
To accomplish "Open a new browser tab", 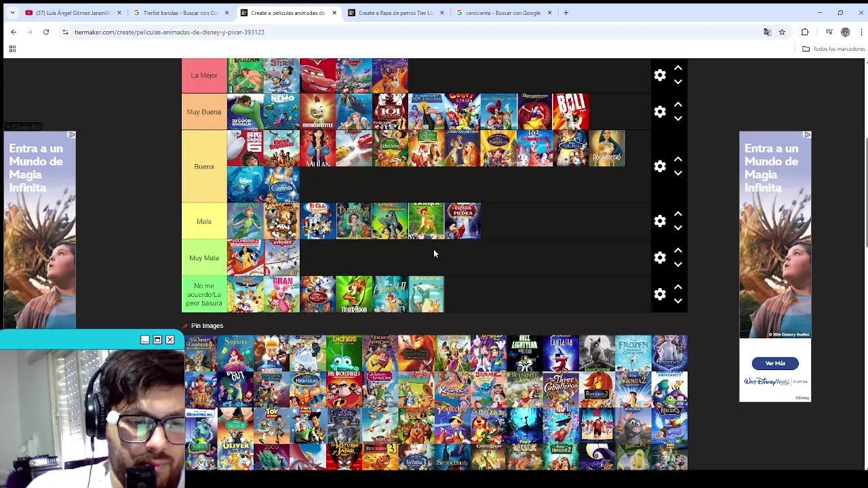I will [x=566, y=13].
